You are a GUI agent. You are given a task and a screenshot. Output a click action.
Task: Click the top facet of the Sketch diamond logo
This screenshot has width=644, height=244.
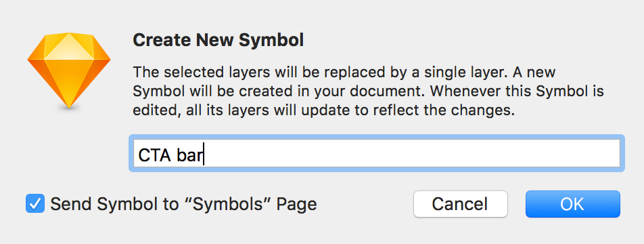[69, 45]
